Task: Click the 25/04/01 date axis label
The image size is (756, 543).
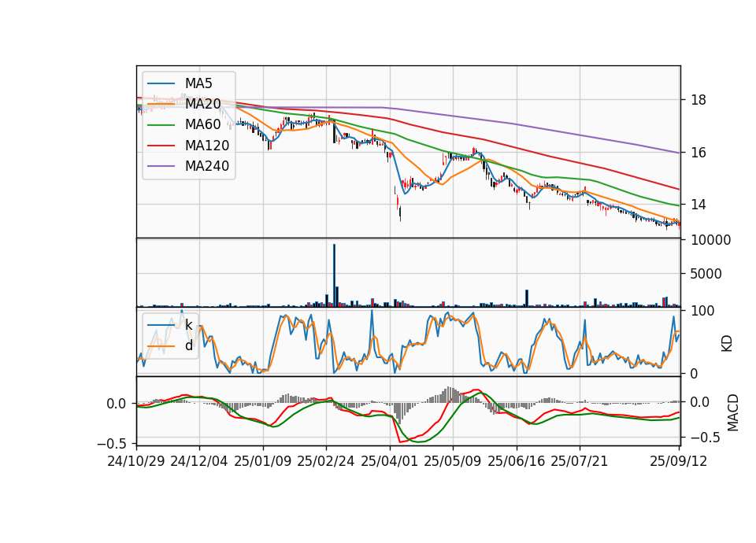Action: tap(390, 461)
